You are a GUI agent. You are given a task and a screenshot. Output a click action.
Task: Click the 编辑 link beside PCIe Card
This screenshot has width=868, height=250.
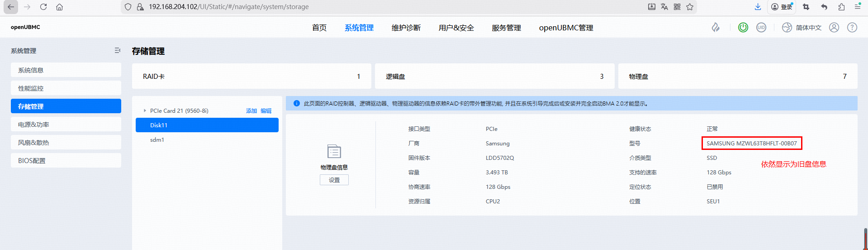click(x=266, y=111)
